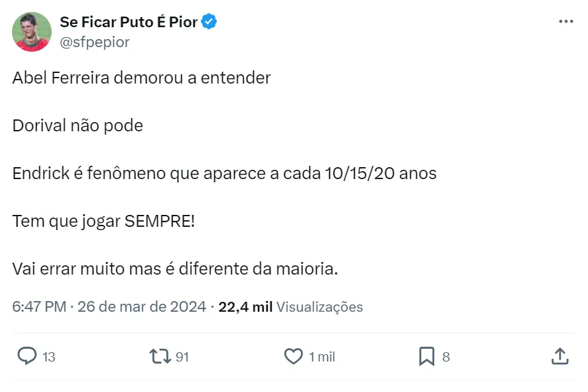This screenshot has height=392, width=588.
Task: Toggle the bookmark icon on this post
Action: [x=426, y=357]
